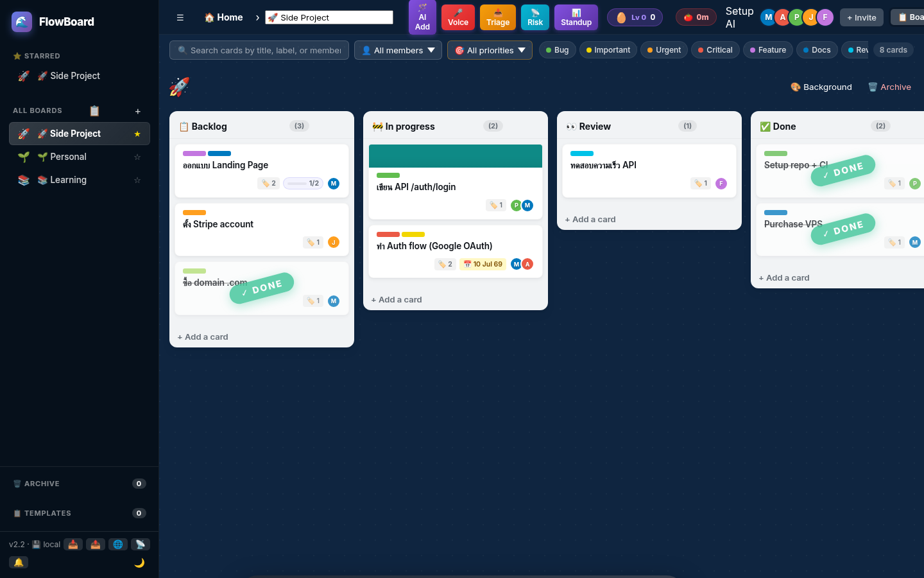Open starred Side Project board
Screen dimensions: 924x578
pyautogui.click(x=80, y=76)
